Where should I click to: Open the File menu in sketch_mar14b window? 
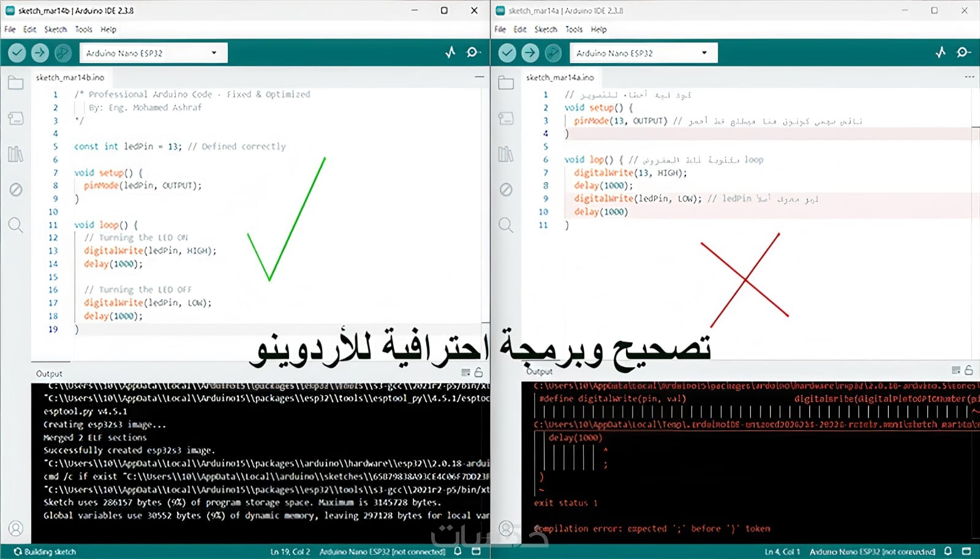(x=10, y=29)
